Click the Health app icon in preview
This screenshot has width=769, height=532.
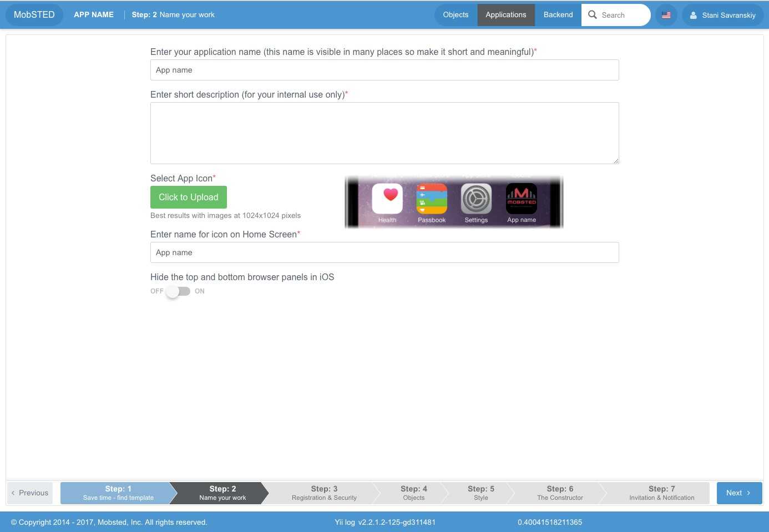(x=387, y=199)
